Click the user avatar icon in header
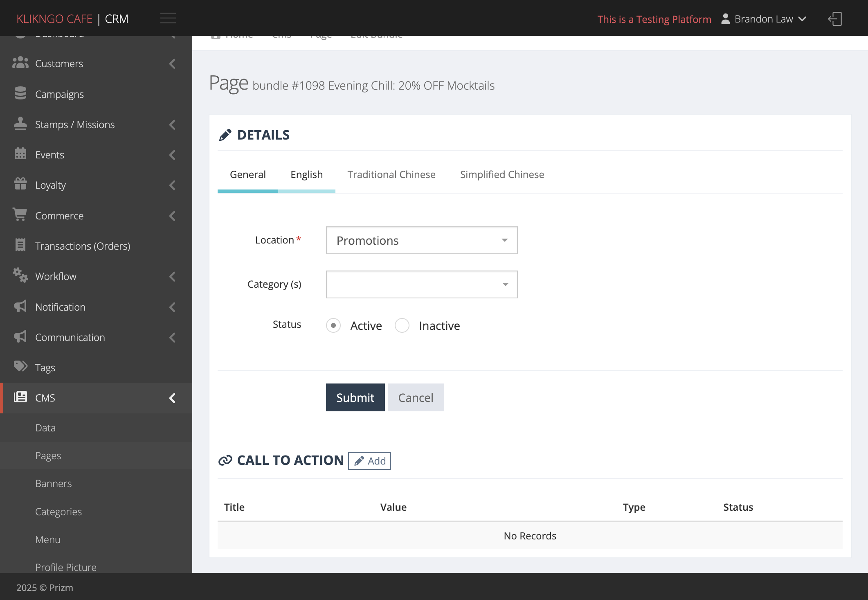The height and width of the screenshot is (600, 868). click(x=725, y=19)
